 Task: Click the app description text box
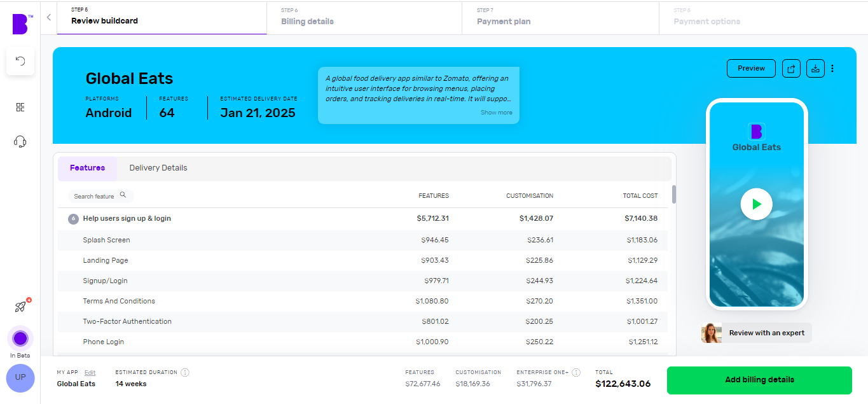418,95
